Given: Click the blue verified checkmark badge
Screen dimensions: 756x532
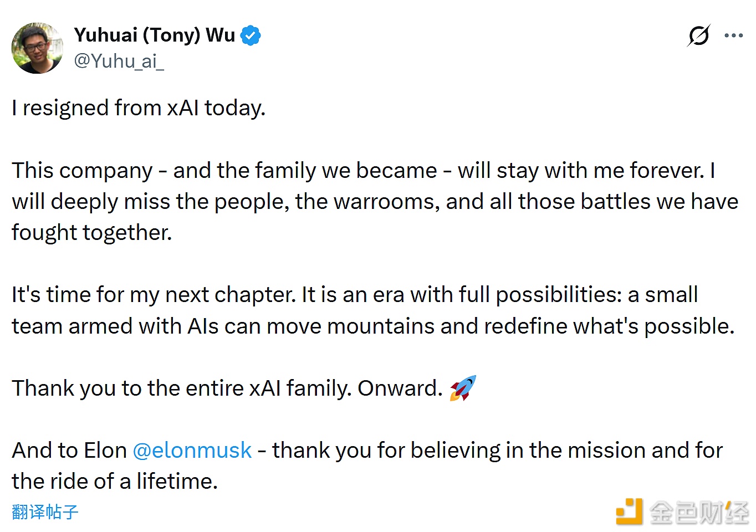Looking at the screenshot, I should (250, 34).
